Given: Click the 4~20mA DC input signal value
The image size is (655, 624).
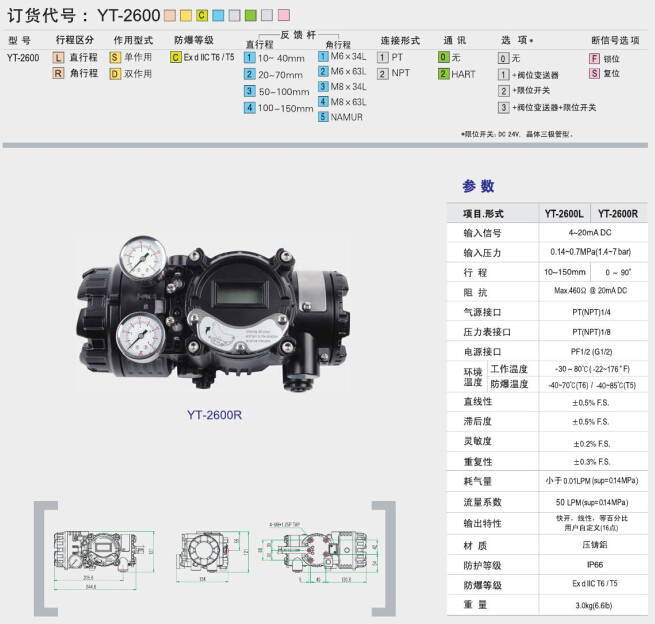Looking at the screenshot, I should (x=590, y=233).
